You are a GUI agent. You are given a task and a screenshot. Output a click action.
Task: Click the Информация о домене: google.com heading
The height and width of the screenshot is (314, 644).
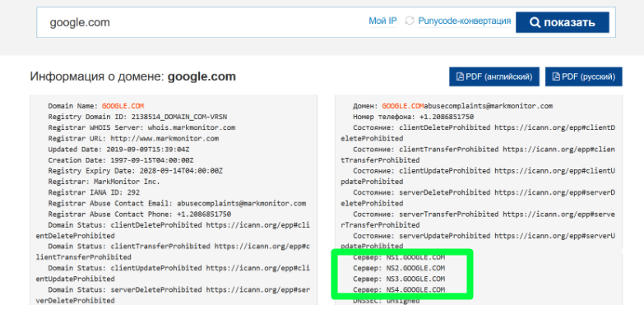click(132, 76)
